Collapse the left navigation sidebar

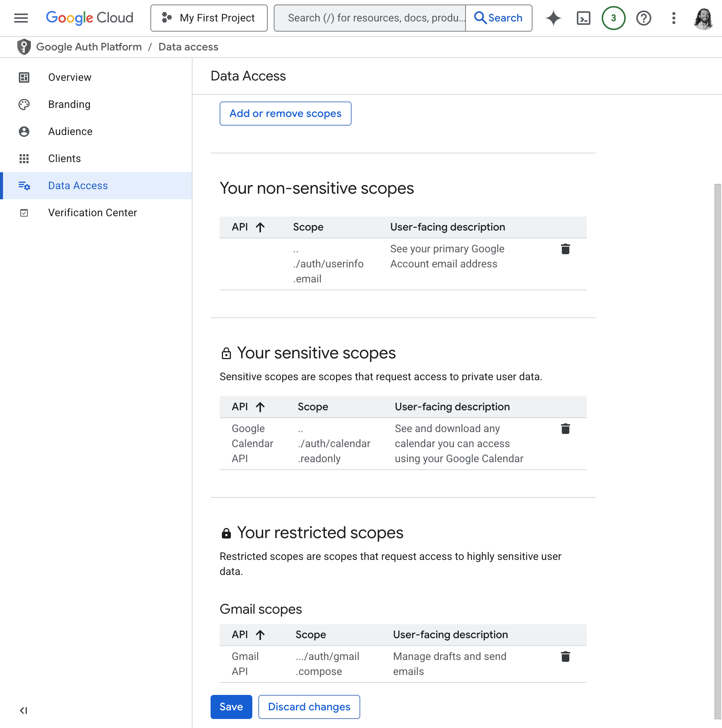coord(23,710)
